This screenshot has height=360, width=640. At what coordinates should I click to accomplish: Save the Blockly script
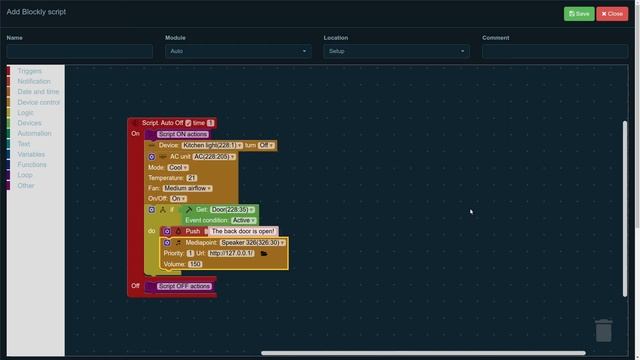pyautogui.click(x=579, y=14)
